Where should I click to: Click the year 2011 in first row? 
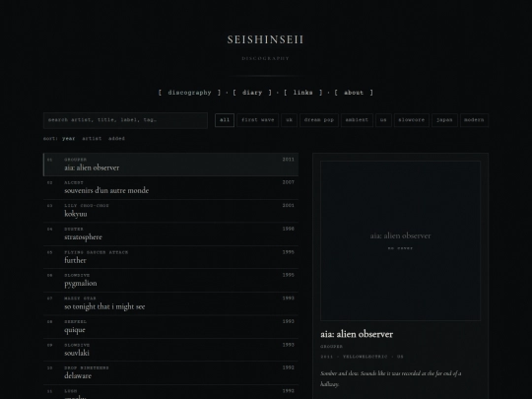[288, 160]
